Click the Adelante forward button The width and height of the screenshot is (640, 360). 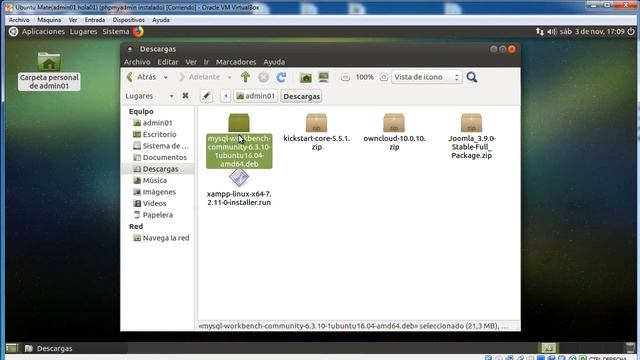pyautogui.click(x=200, y=77)
